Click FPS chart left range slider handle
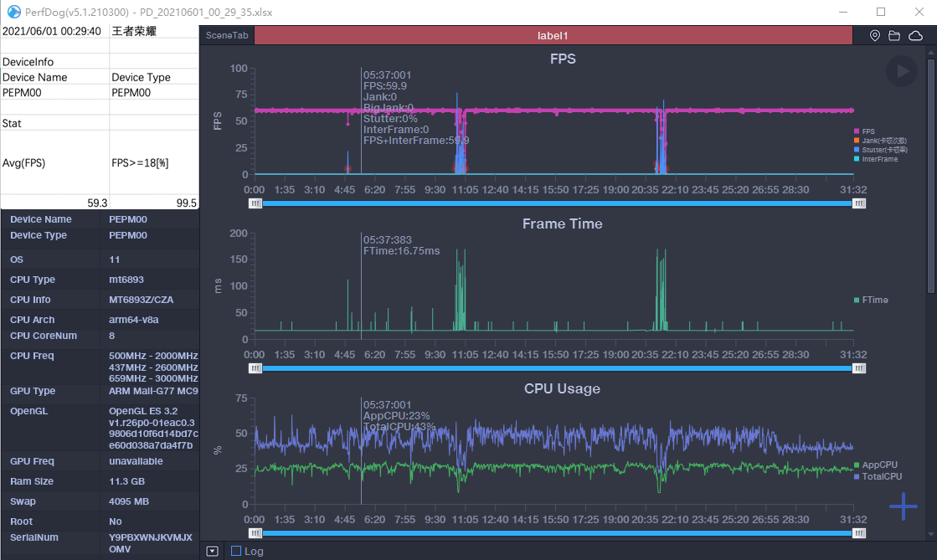Screen dimensions: 937x560 point(255,203)
